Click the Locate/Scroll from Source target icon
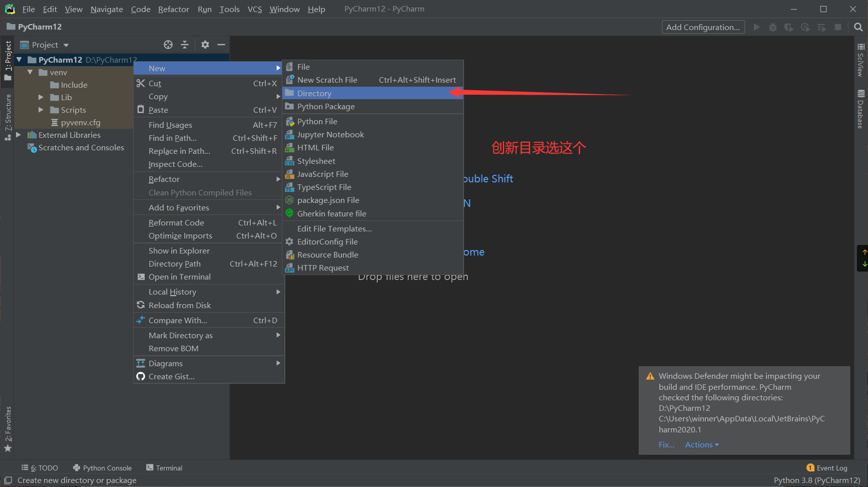Screen dimensions: 868x487 (x=168, y=45)
